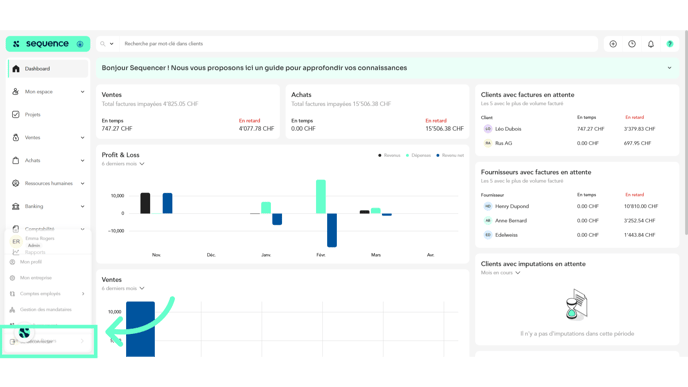Click the Banking building icon
Viewport: 688px width, 387px height.
pyautogui.click(x=16, y=206)
